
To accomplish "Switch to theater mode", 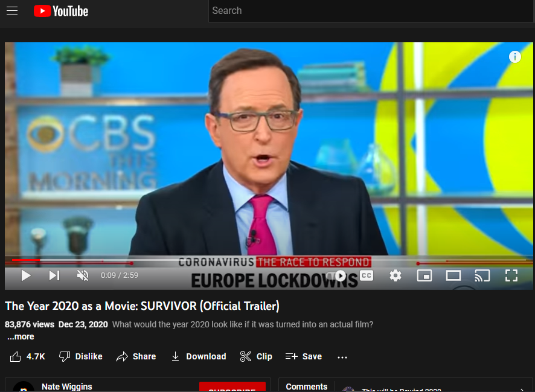I will point(453,276).
